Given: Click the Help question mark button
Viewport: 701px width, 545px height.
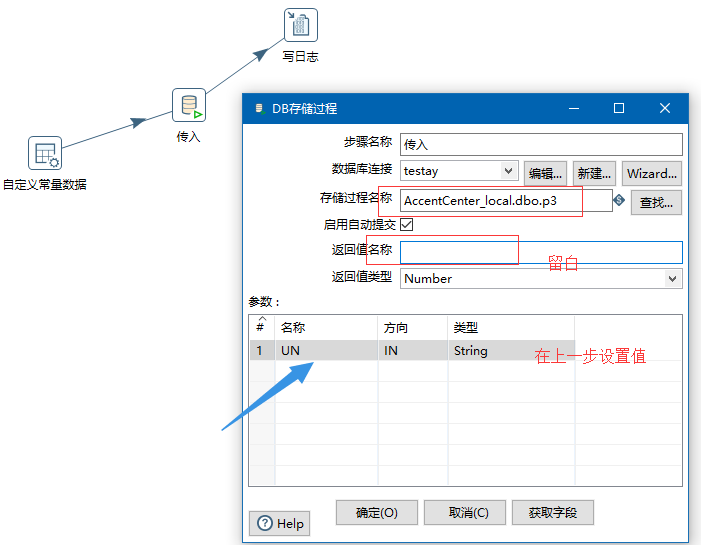Looking at the screenshot, I should pos(279,523).
